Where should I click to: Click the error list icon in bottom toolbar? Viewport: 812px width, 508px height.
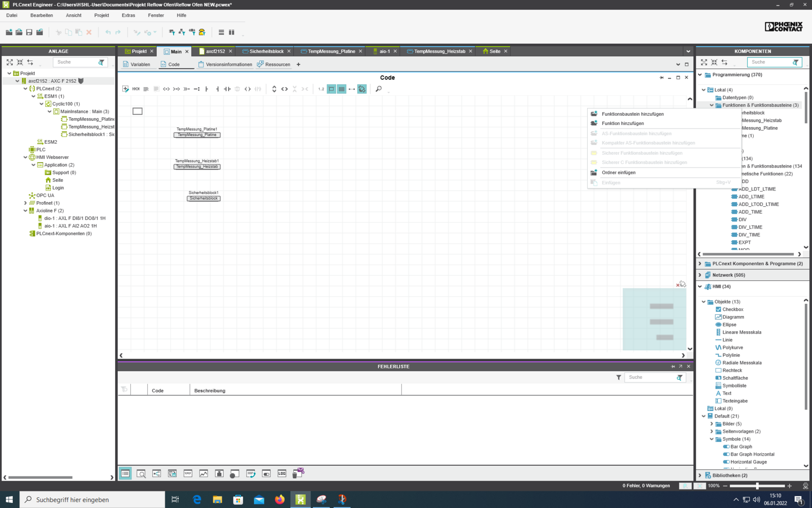click(125, 473)
